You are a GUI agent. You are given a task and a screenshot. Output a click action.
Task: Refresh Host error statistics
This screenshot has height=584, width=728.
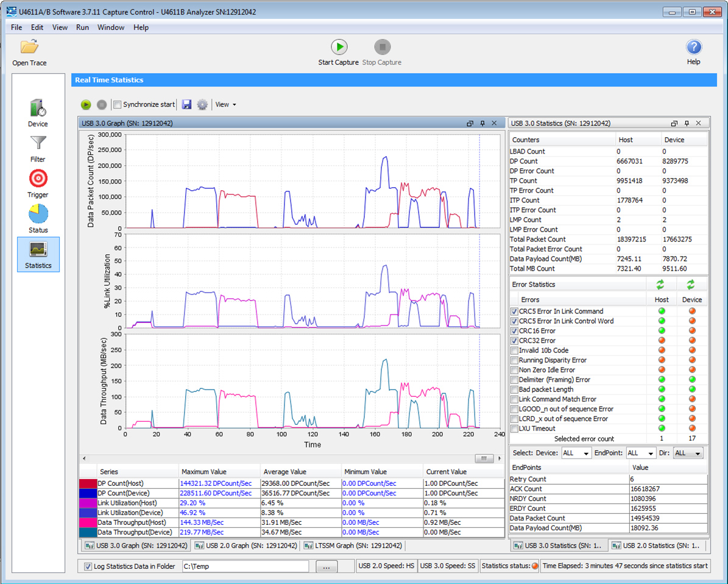660,285
